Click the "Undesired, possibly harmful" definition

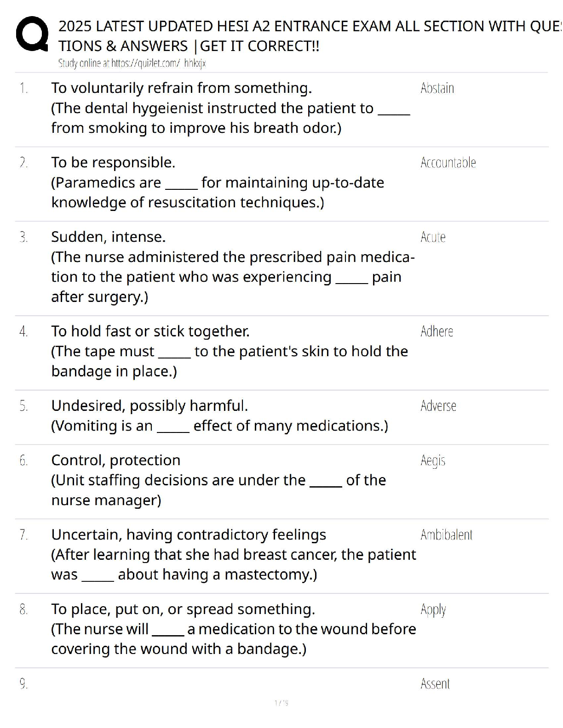coord(149,405)
